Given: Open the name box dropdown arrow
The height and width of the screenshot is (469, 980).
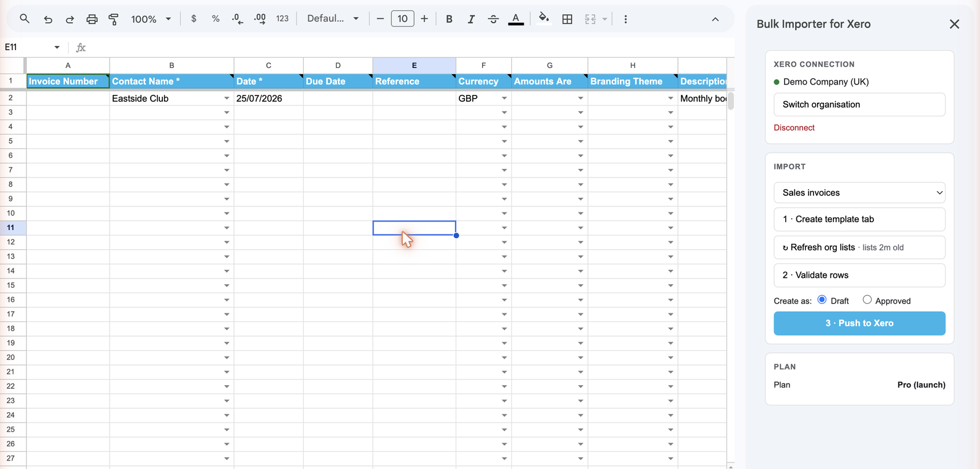Looking at the screenshot, I should [57, 47].
